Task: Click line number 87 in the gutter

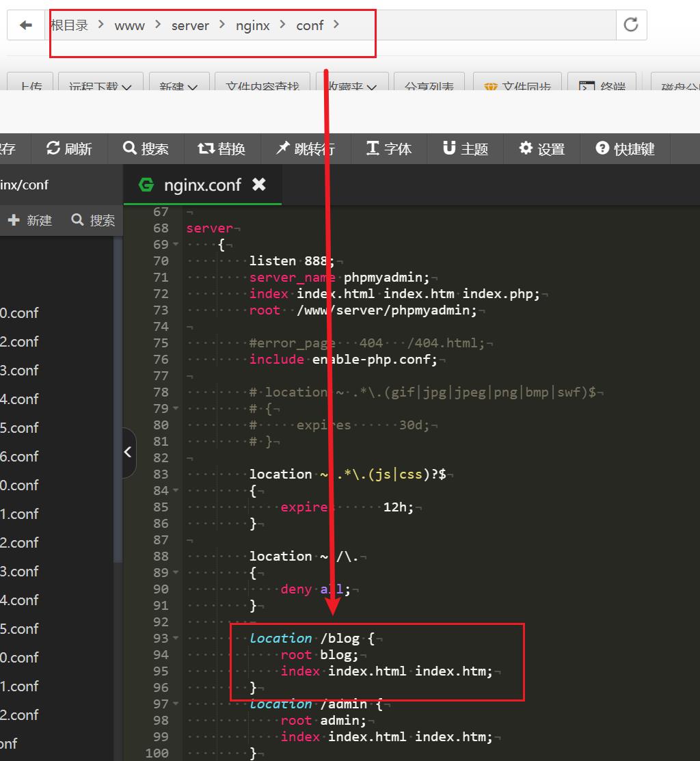Action: coord(161,540)
